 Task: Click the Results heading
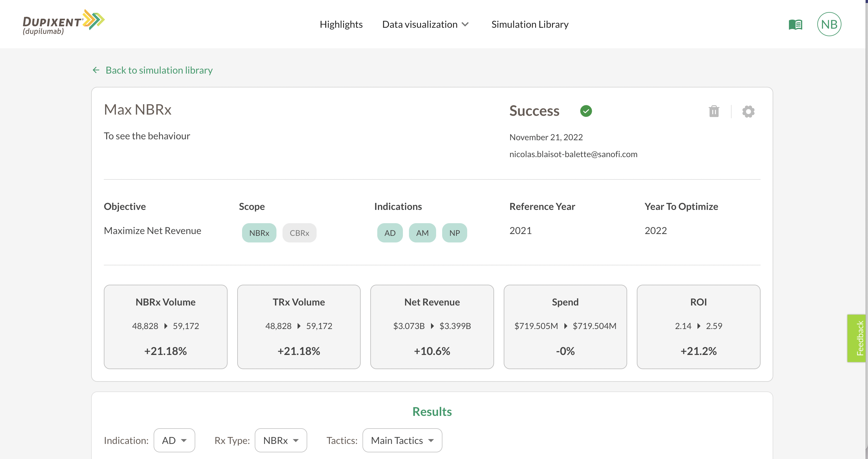(x=432, y=412)
